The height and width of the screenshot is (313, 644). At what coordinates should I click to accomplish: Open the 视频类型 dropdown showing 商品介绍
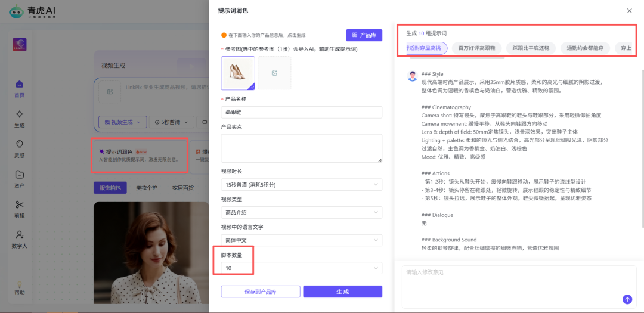click(x=301, y=212)
